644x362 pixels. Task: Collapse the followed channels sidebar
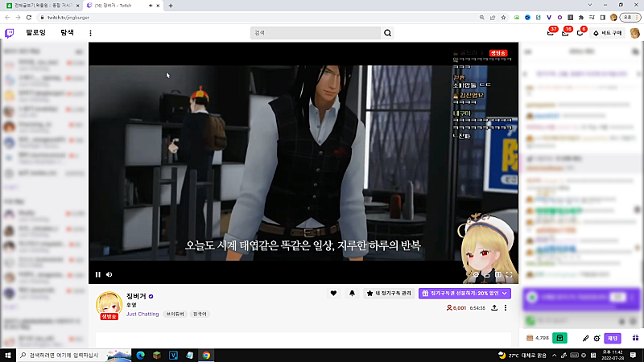click(x=79, y=51)
